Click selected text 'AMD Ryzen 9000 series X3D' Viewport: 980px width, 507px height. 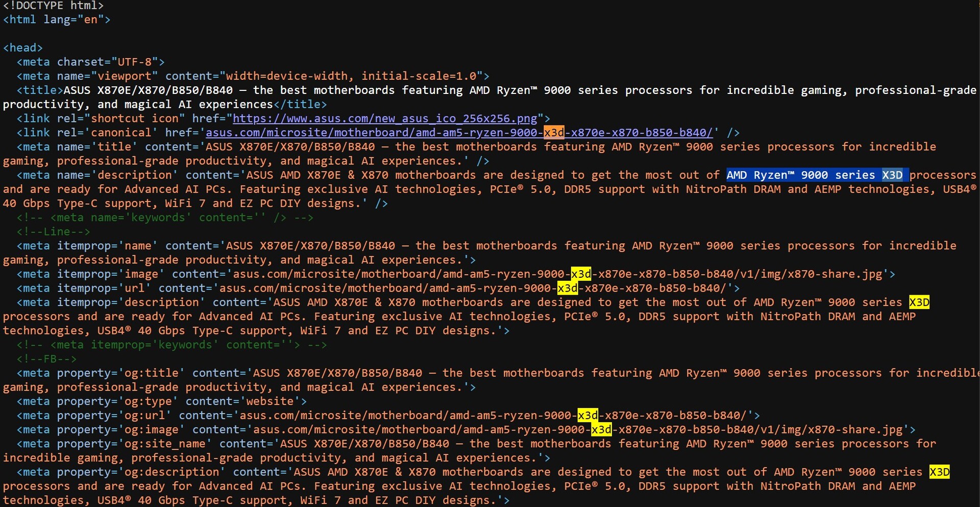817,175
